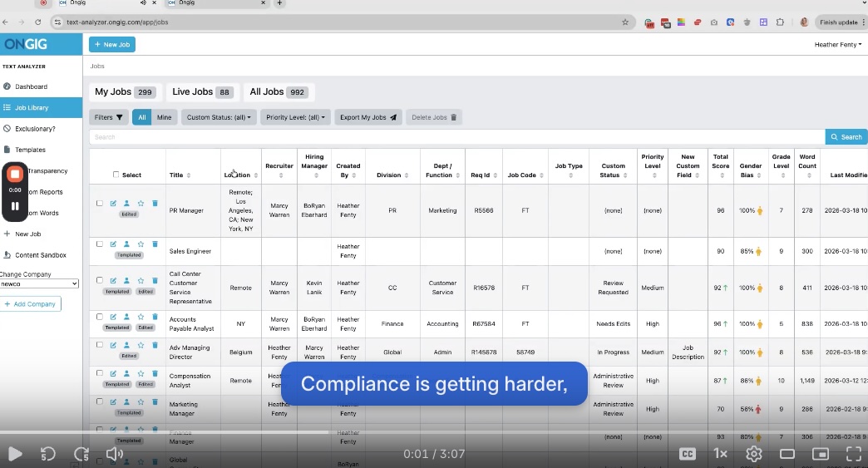Viewport: 868px width, 468px height.
Task: Open Change Company select box
Action: [39, 283]
